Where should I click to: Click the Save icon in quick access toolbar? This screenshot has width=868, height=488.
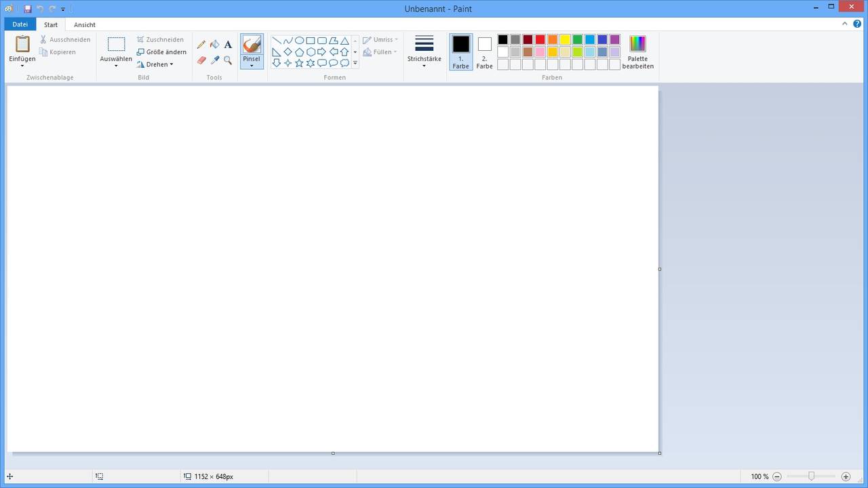tap(28, 9)
